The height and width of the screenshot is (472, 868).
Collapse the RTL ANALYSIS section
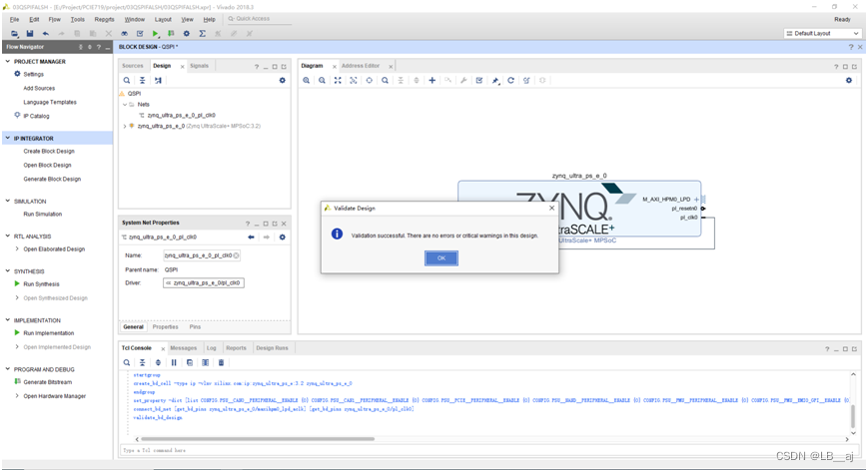[8, 236]
